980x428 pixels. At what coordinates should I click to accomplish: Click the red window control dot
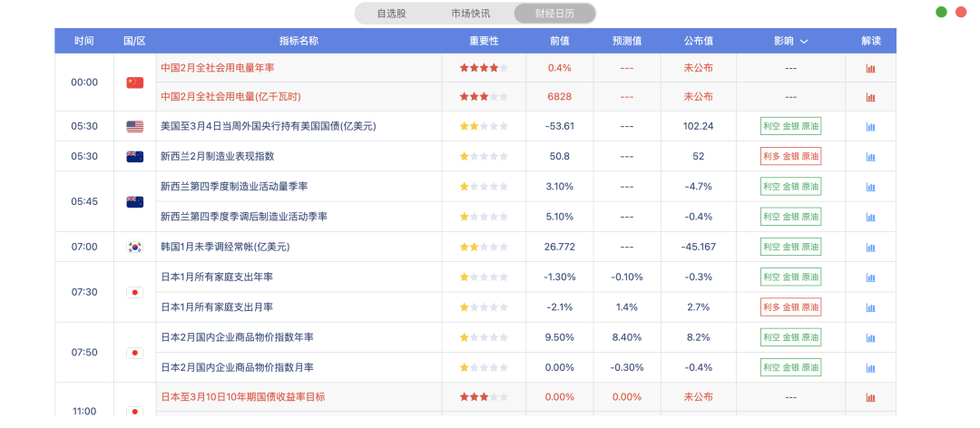click(x=961, y=11)
